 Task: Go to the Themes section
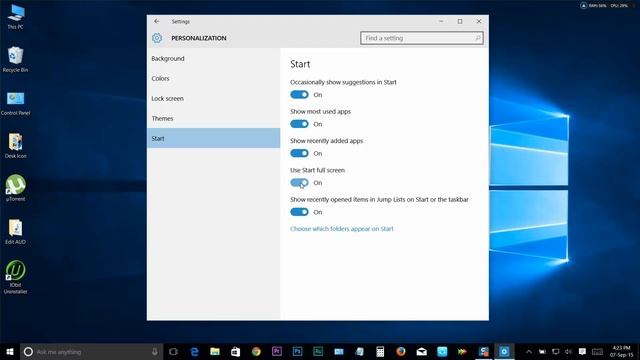[x=213, y=118]
